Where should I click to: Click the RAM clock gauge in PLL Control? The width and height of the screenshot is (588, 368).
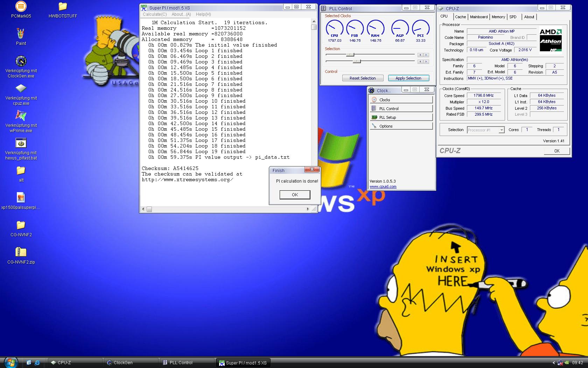click(x=375, y=29)
